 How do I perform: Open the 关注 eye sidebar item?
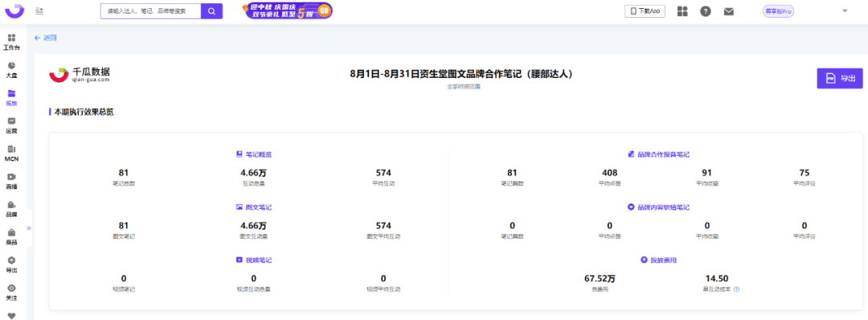[11, 293]
